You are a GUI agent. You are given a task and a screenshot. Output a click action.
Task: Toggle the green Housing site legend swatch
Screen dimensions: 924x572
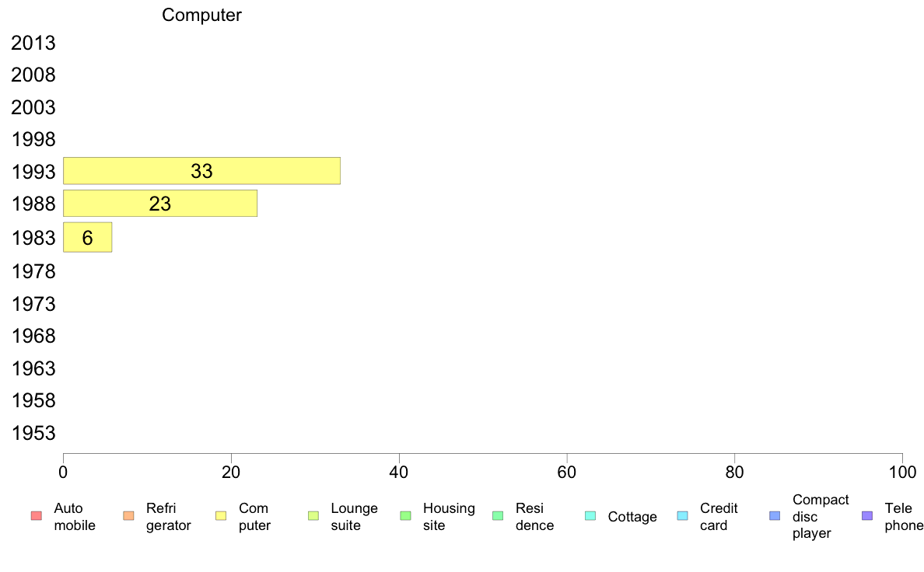(405, 516)
